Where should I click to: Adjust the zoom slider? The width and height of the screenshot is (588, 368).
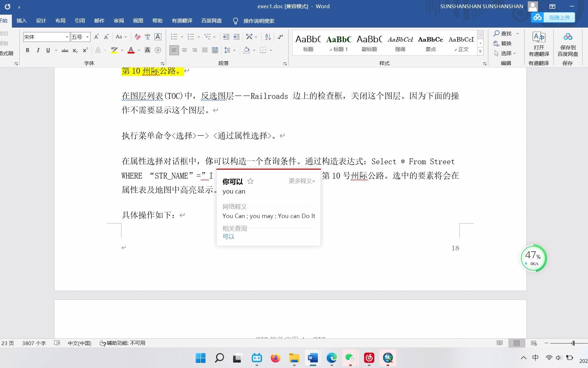(573, 343)
